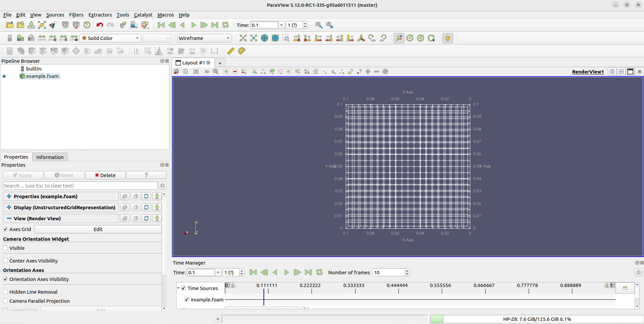Click the Open File folder icon
644x324 pixels.
pos(9,25)
